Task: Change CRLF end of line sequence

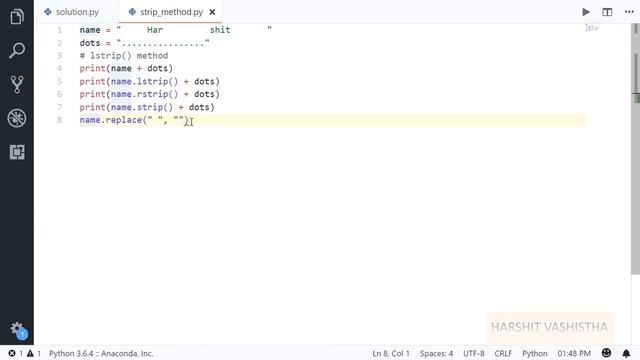Action: pyautogui.click(x=503, y=353)
